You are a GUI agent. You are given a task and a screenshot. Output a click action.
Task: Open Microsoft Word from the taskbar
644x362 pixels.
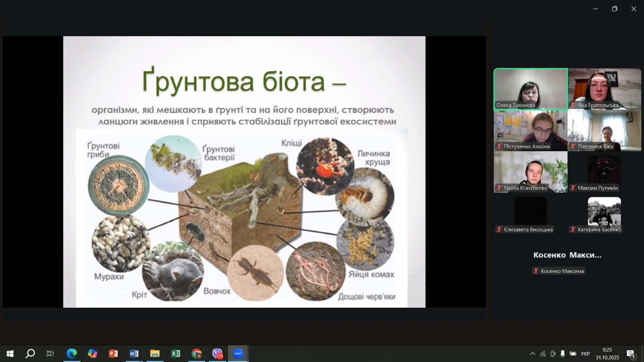pyautogui.click(x=134, y=354)
